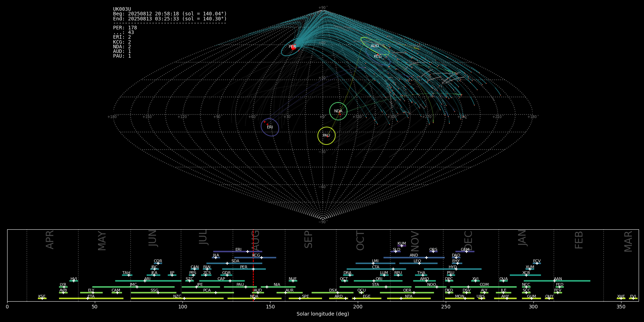Click the ORI shower bar in the timeline
Screen dimensions: 644x322
coord(378,281)
